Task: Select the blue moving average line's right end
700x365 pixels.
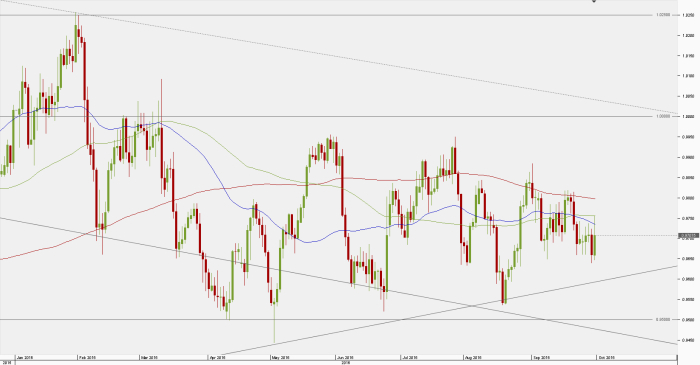Action: click(x=594, y=224)
